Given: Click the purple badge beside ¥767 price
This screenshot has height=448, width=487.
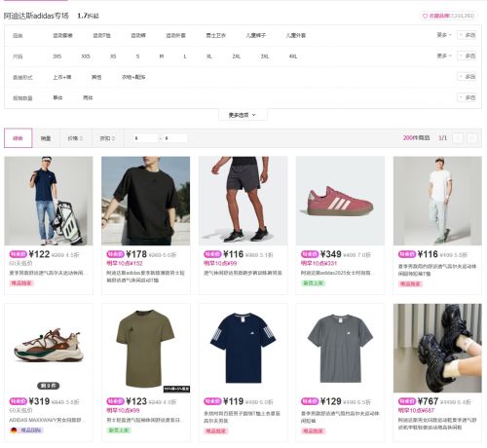Looking at the screenshot, I should click(x=407, y=401).
